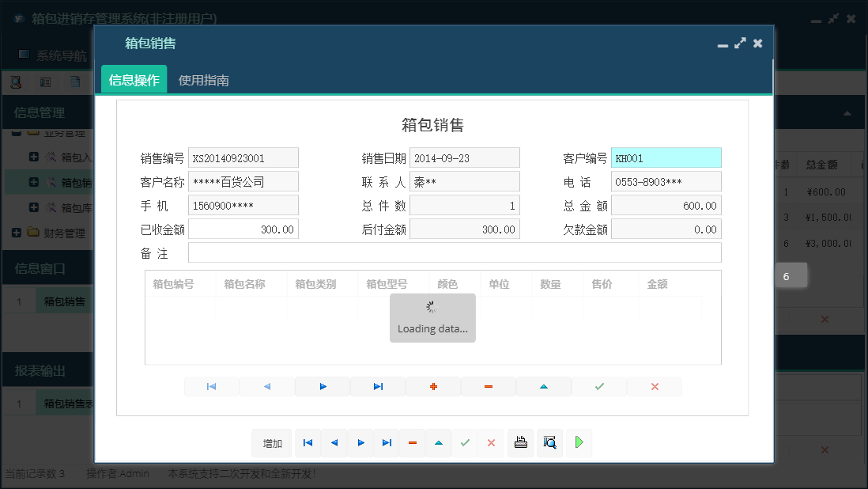Select the first-record navigation icon in the detail grid
This screenshot has width=868, height=489.
[212, 386]
